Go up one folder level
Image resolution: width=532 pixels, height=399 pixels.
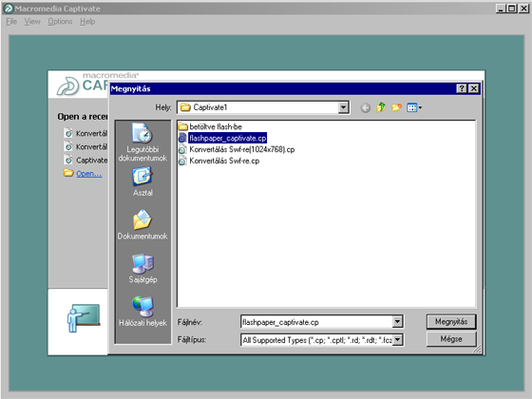pyautogui.click(x=381, y=107)
